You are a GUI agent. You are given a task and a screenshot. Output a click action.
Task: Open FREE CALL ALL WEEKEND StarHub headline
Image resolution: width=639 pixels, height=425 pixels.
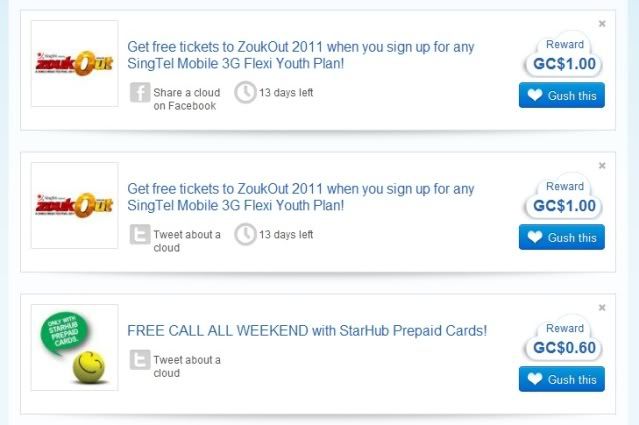click(307, 331)
